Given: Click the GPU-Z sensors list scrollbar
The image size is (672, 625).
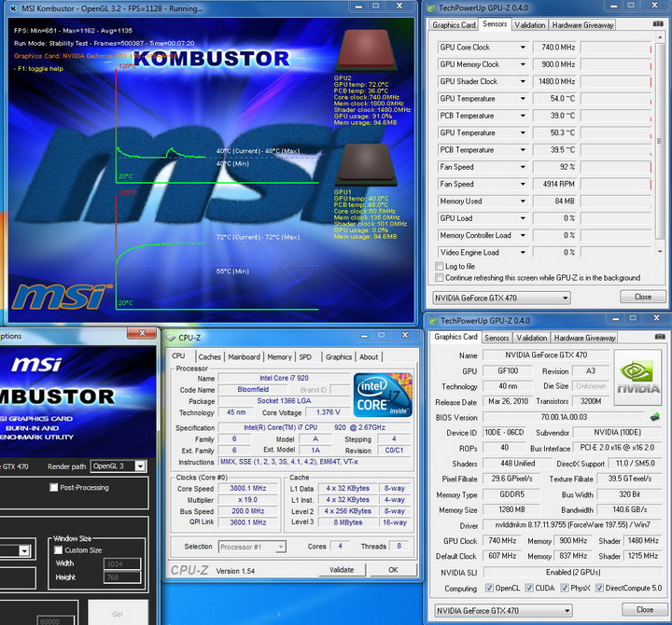Looking at the screenshot, I should [660, 142].
